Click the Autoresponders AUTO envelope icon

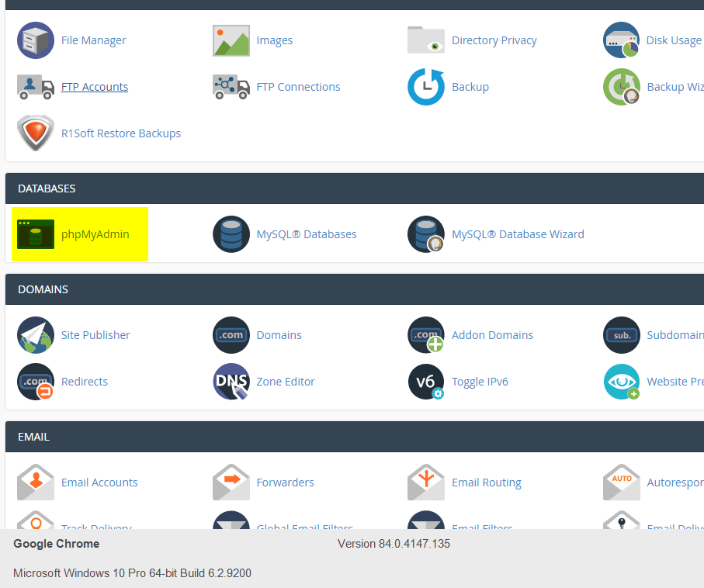click(622, 483)
